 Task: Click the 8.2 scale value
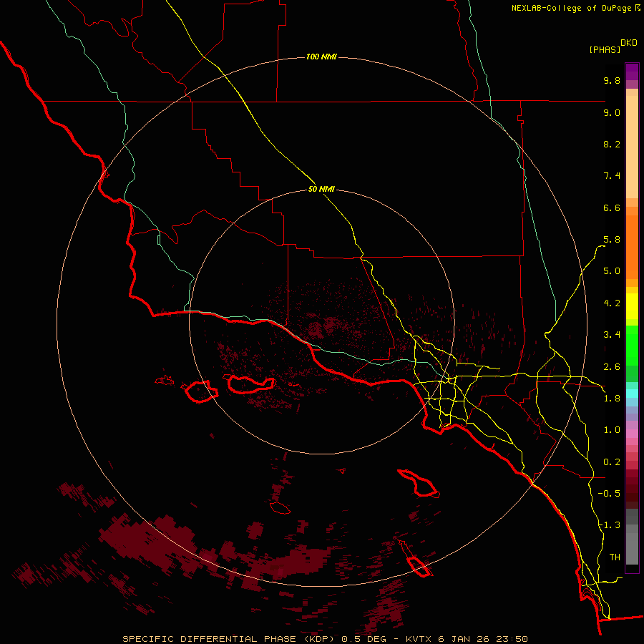coord(612,144)
